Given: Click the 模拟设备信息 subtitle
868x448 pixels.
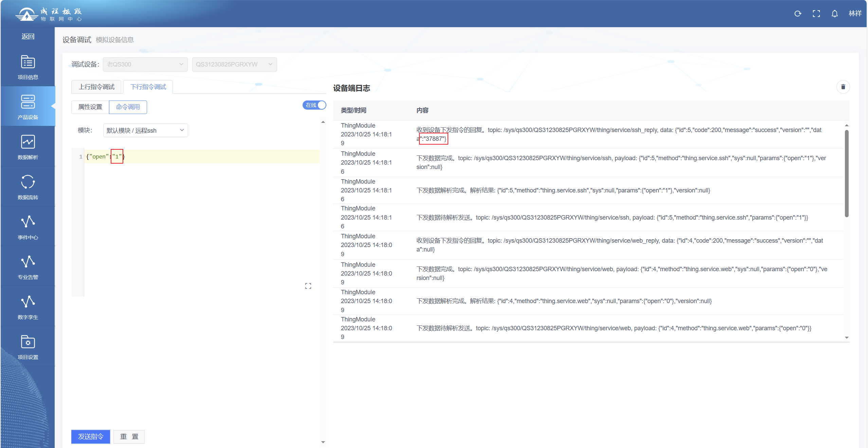Looking at the screenshot, I should pyautogui.click(x=115, y=40).
